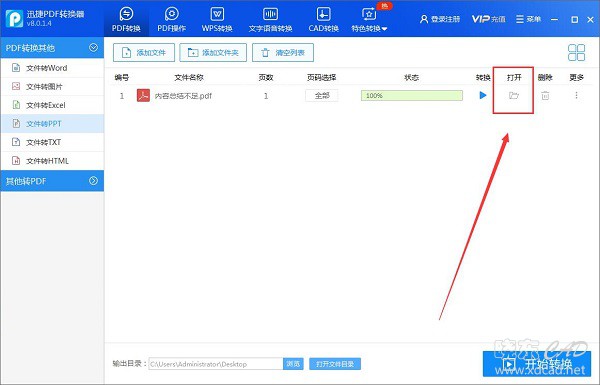Open converted file via folder icon
The image size is (600, 385).
(x=514, y=95)
